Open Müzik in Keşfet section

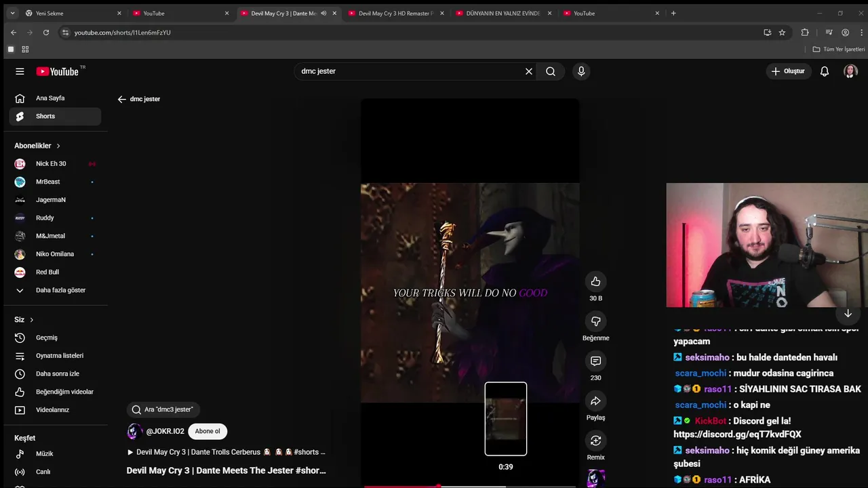(x=55, y=453)
